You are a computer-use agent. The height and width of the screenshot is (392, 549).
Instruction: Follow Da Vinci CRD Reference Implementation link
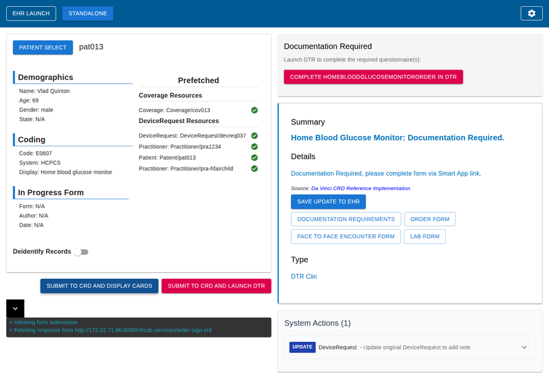point(361,188)
